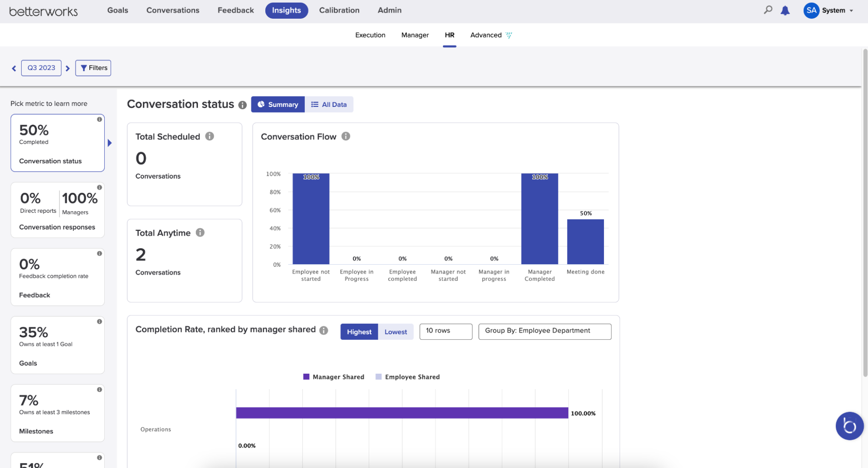
Task: Open the Calibration menu item
Action: (339, 10)
